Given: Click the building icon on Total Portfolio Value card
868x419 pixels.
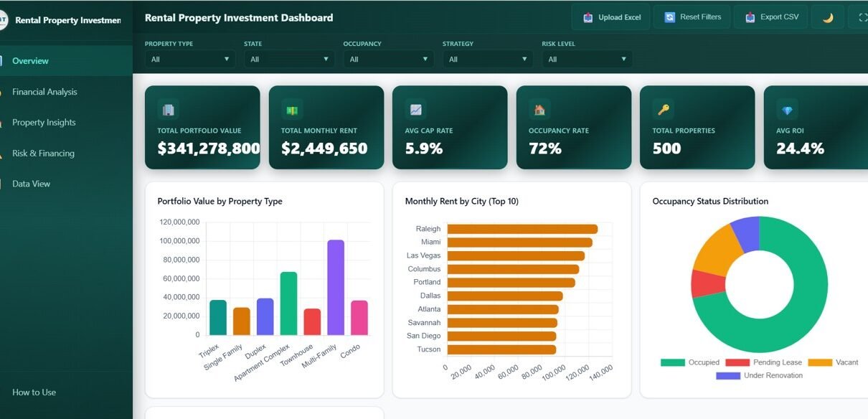Looking at the screenshot, I should point(168,110).
